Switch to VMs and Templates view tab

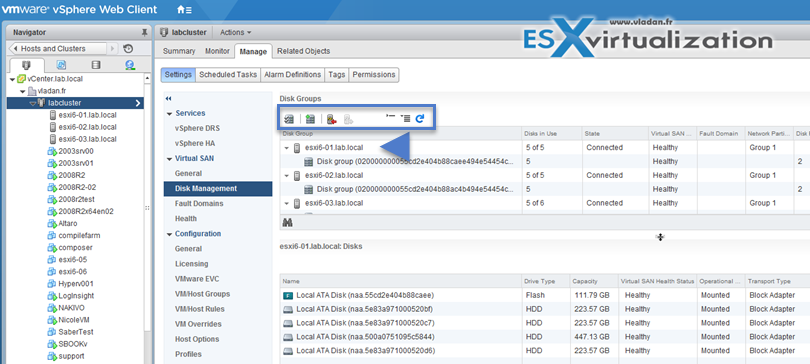coord(61,65)
